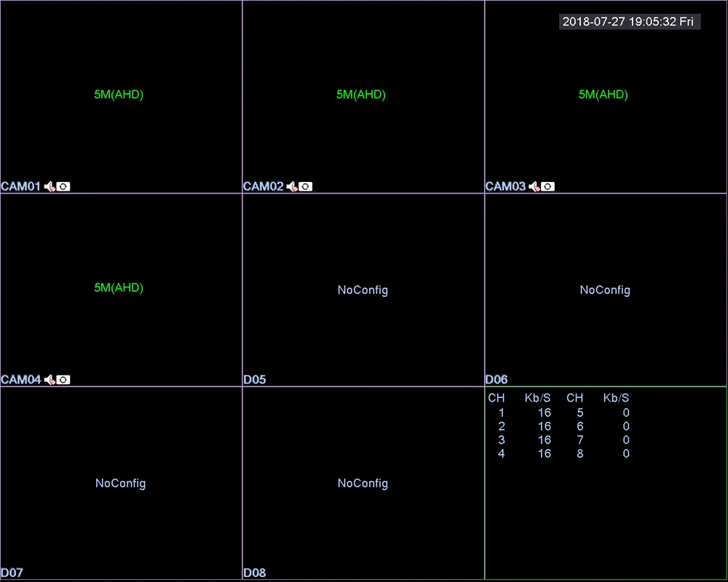The height and width of the screenshot is (582, 728).
Task: Click the bitrate value 0 for channel 6
Action: point(626,426)
